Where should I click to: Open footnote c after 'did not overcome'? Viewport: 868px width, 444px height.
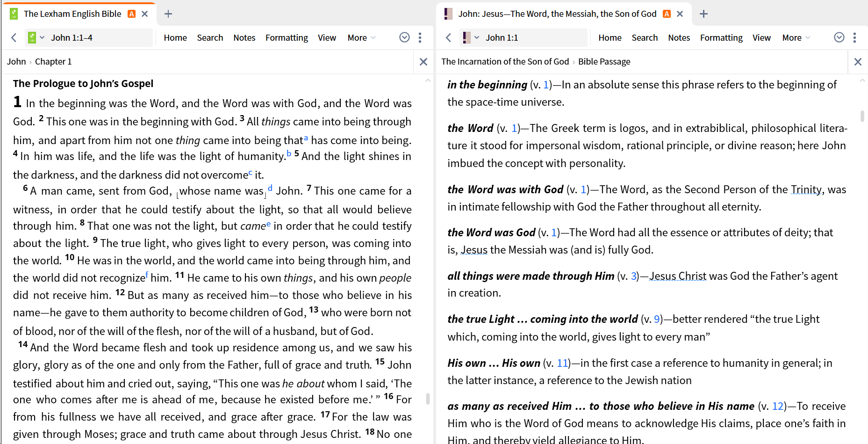251,173
